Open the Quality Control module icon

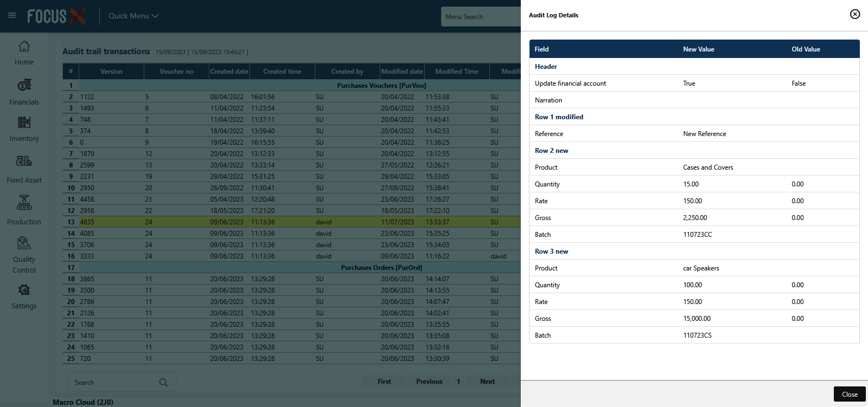coord(24,243)
